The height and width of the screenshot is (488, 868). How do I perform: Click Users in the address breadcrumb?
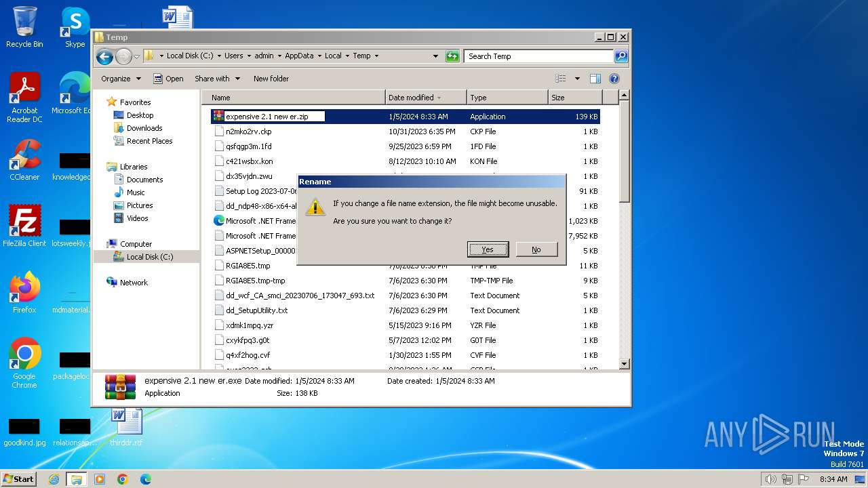233,56
